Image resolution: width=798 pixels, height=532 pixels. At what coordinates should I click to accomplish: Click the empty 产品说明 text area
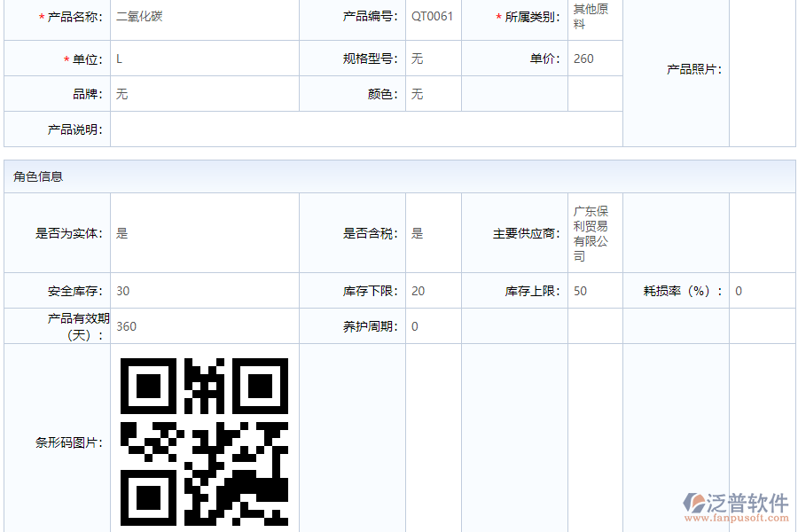[365, 129]
